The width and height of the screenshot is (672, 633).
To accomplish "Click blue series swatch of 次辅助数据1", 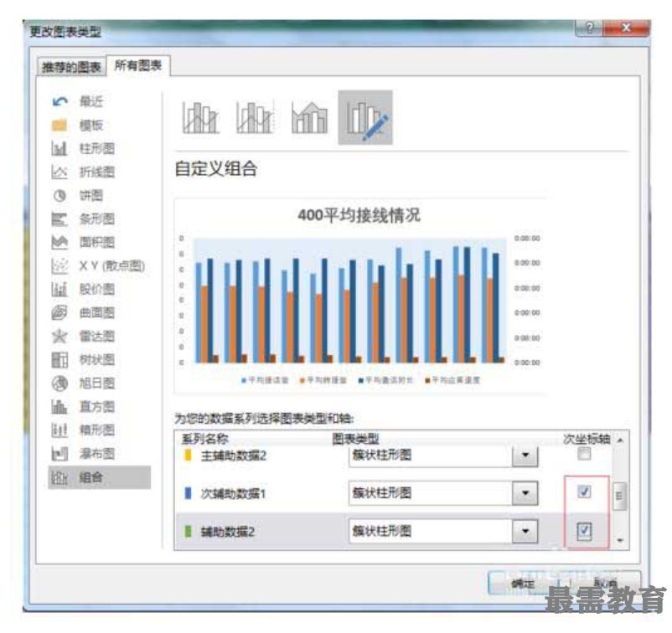I will pos(188,493).
